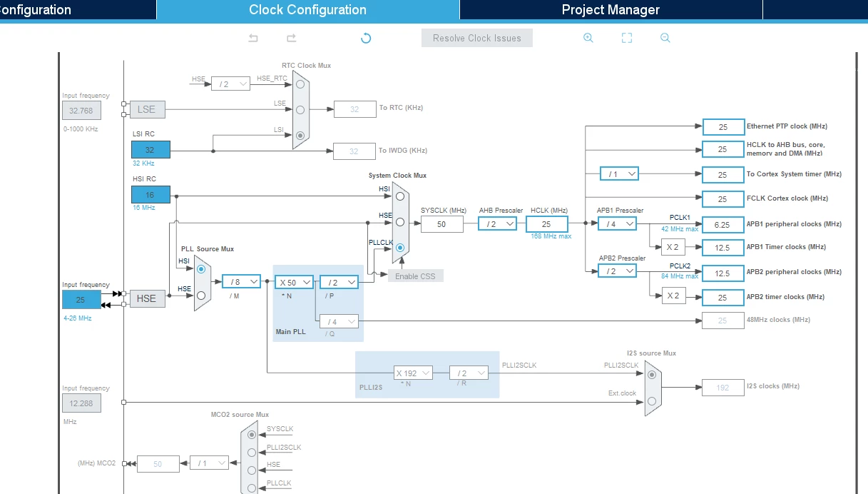Zoom out with the magnifier minus icon
The height and width of the screenshot is (494, 868).
pyautogui.click(x=665, y=38)
